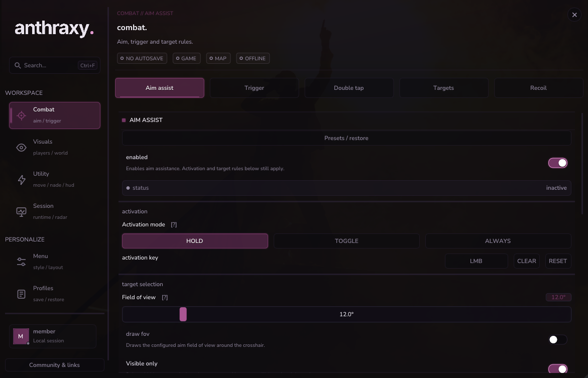The height and width of the screenshot is (378, 588).
Task: Focus the Search input field
Action: click(55, 65)
